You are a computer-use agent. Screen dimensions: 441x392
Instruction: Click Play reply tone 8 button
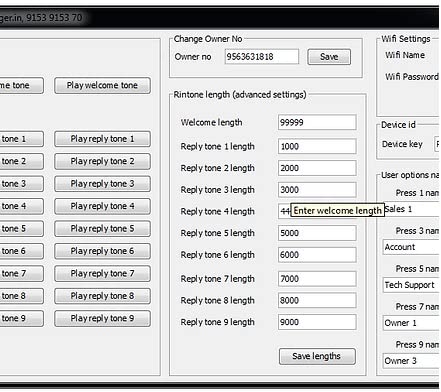point(102,296)
